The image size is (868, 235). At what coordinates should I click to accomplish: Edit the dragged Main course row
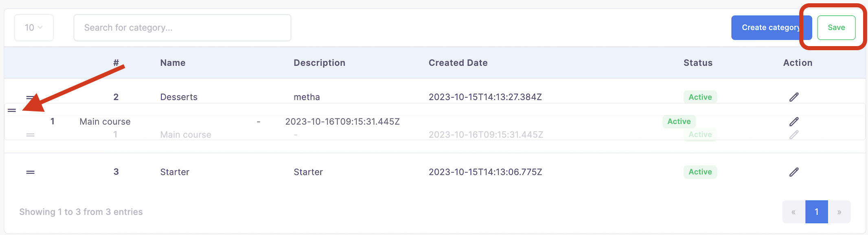(794, 122)
